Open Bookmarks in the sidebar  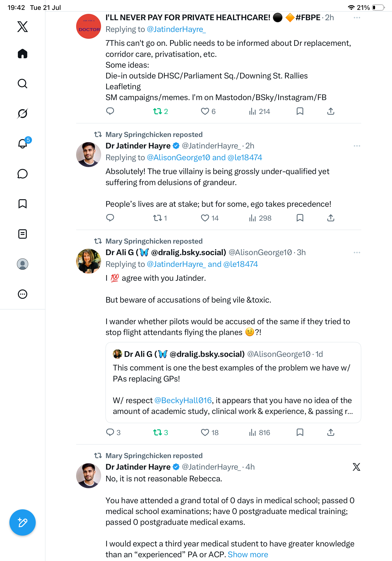pyautogui.click(x=23, y=203)
